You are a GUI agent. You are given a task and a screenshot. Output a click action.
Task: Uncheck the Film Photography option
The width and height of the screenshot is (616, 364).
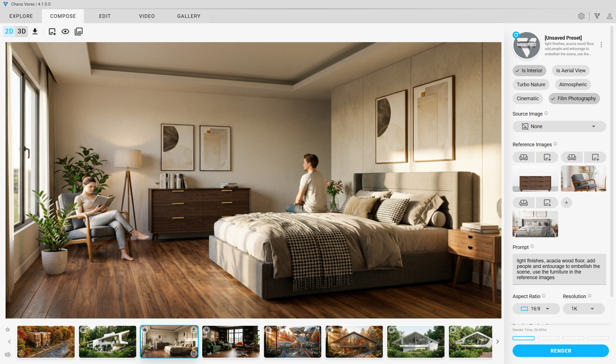pyautogui.click(x=574, y=98)
